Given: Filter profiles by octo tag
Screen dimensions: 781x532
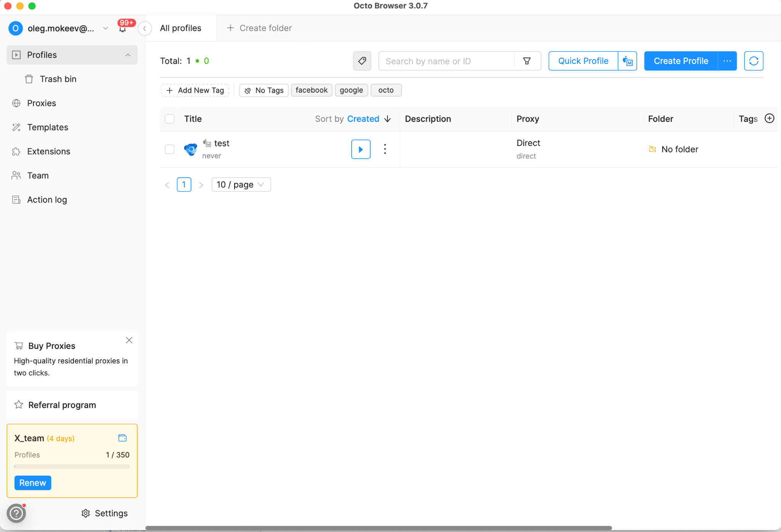Looking at the screenshot, I should point(386,90).
